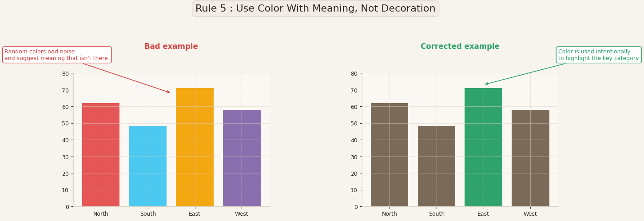This screenshot has width=644, height=221.
Task: Select the blue South bar in bad example
Action: [148, 166]
